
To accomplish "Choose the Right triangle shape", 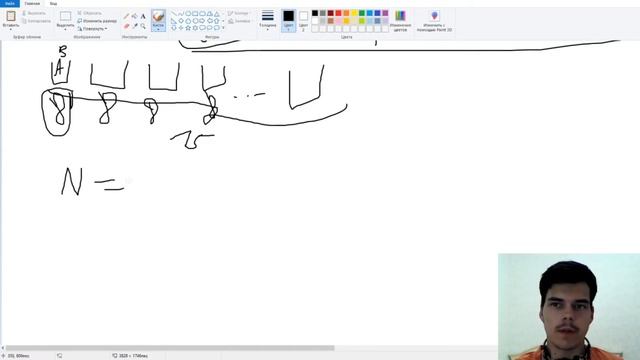I will coord(174,21).
